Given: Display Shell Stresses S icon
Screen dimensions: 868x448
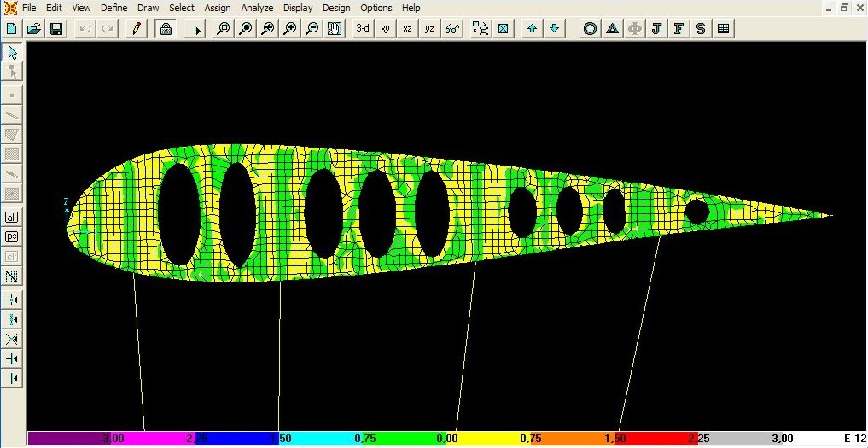Looking at the screenshot, I should 701,28.
